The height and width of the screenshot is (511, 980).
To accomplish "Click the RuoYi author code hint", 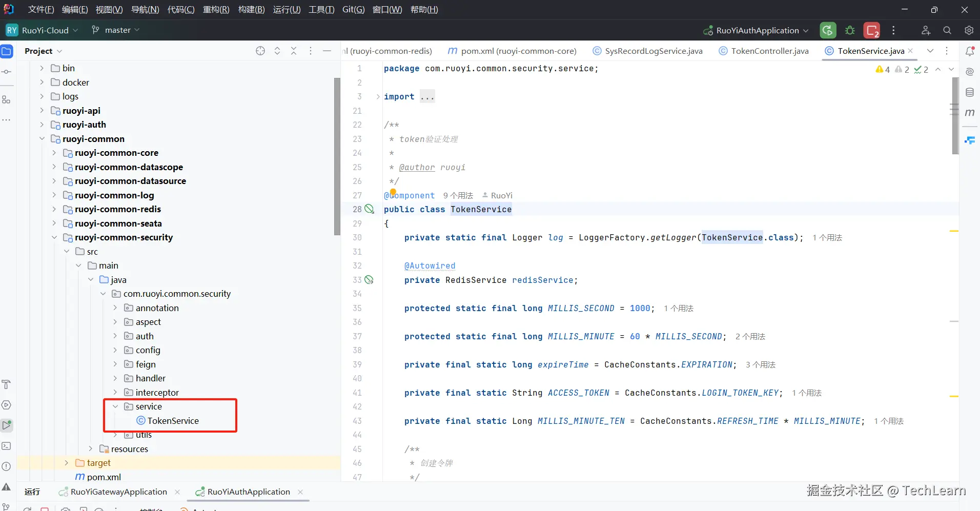I will tap(497, 195).
